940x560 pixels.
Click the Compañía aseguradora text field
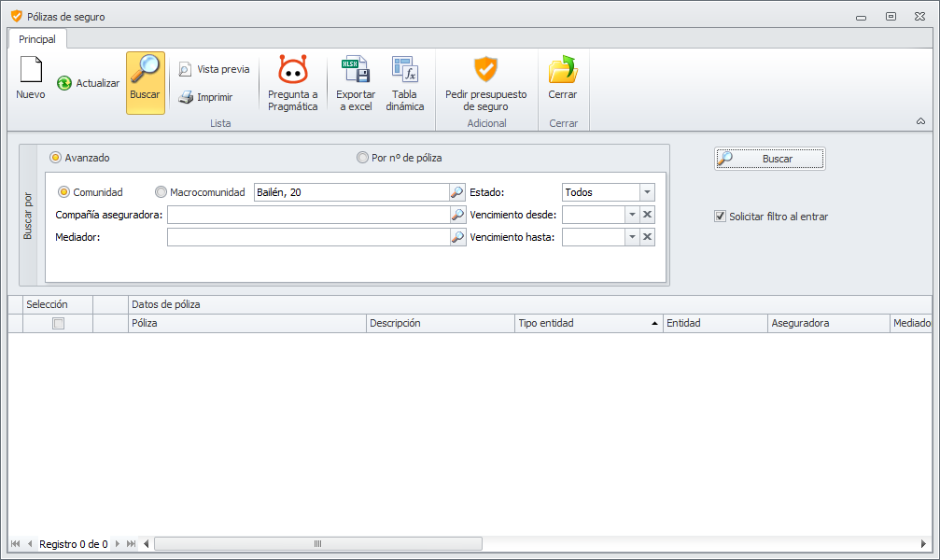(x=308, y=215)
